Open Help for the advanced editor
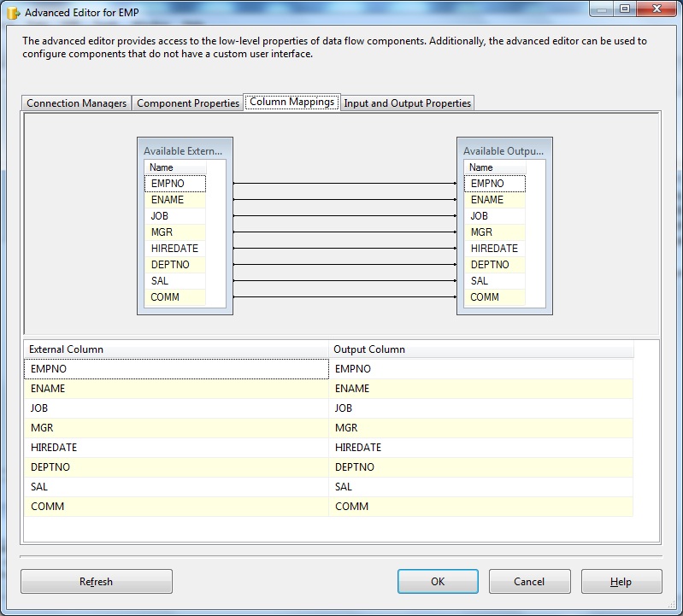 (x=621, y=582)
